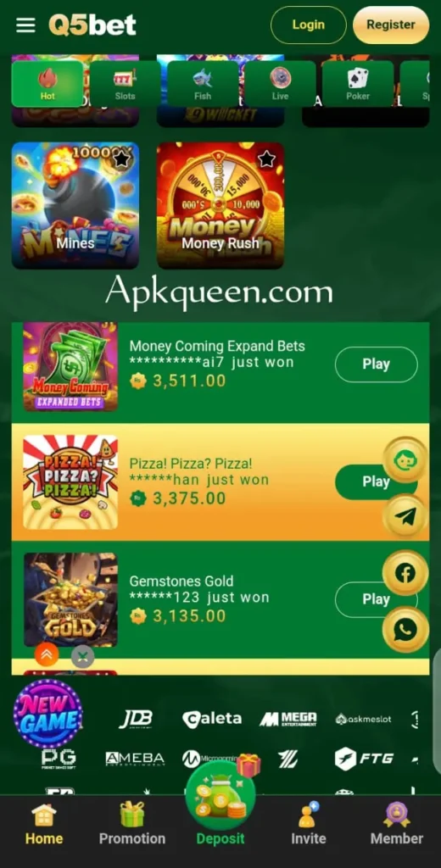Open the hamburger menu icon

[x=25, y=25]
